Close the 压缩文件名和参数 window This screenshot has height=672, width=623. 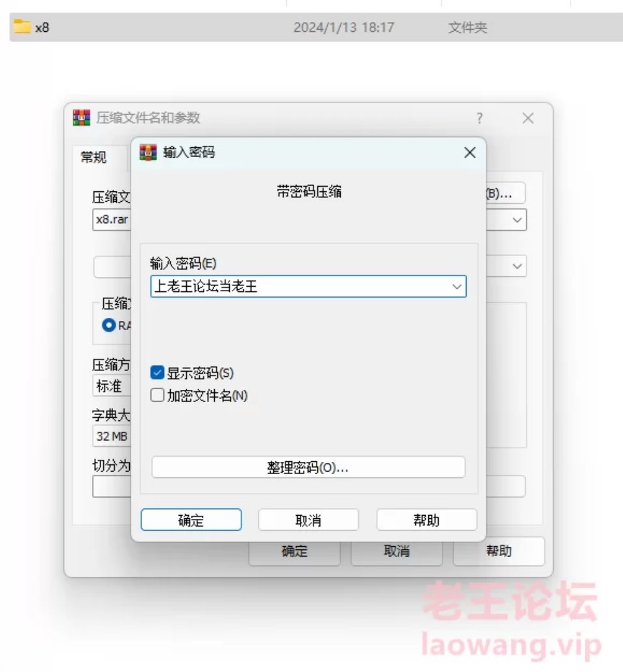(528, 118)
